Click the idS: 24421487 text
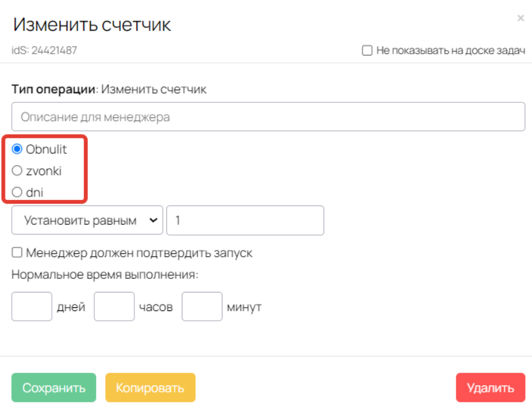532x411 pixels. pyautogui.click(x=44, y=50)
